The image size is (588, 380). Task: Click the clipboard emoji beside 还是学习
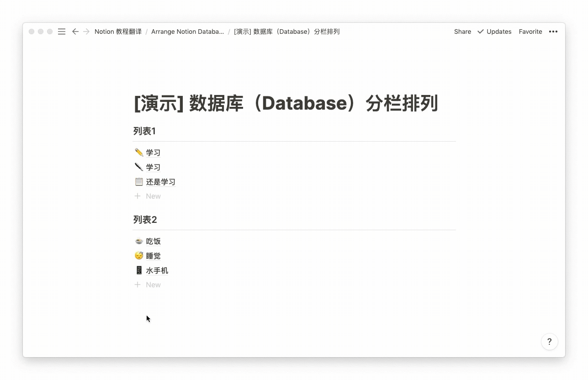click(x=139, y=181)
